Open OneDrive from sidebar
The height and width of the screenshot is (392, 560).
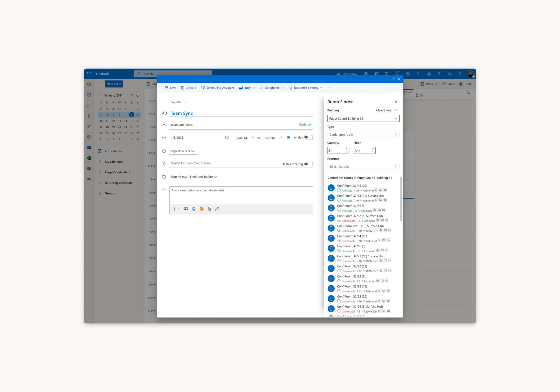coord(89,179)
